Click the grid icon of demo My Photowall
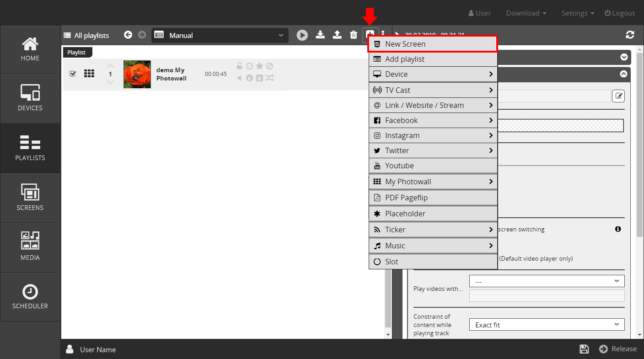This screenshot has height=359, width=644. point(89,74)
